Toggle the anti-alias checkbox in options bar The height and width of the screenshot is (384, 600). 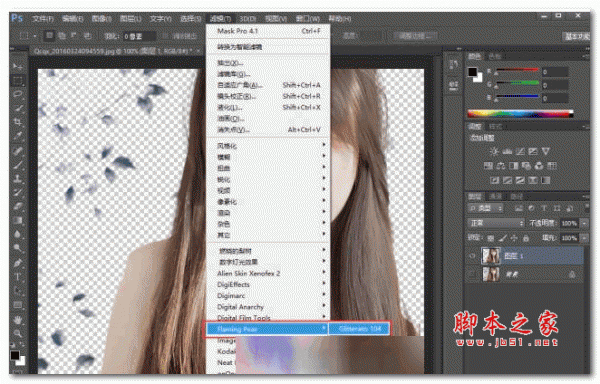point(166,36)
